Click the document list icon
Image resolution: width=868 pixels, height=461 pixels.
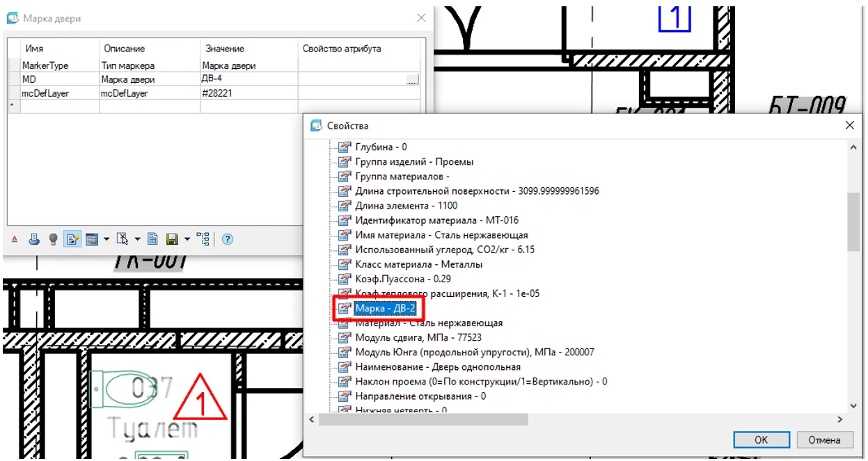pyautogui.click(x=153, y=239)
